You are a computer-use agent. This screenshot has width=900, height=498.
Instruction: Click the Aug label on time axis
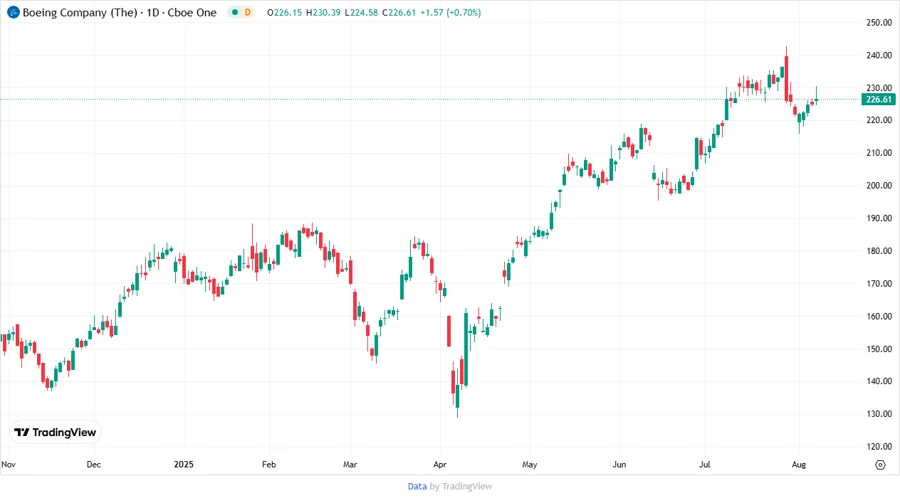[798, 464]
